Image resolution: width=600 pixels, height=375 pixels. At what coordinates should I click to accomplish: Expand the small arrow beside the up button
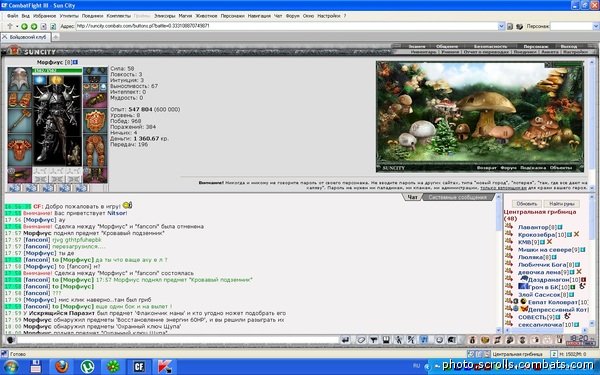tap(17, 26)
